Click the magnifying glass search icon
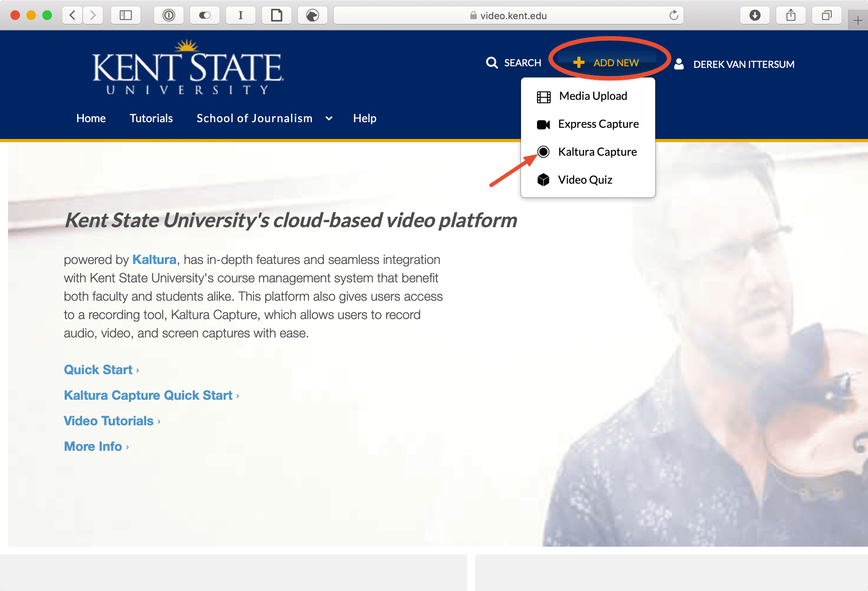The width and height of the screenshot is (868, 591). tap(492, 63)
